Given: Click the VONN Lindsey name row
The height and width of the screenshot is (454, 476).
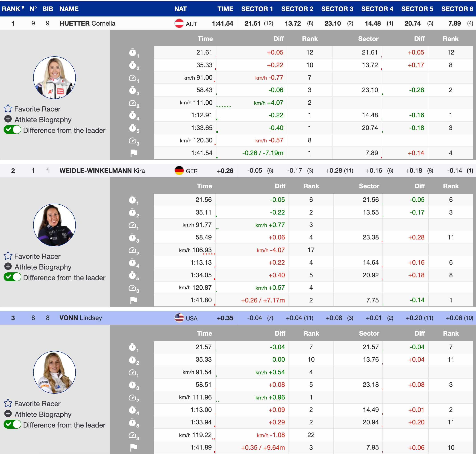Looking at the screenshot, I should pos(81,318).
